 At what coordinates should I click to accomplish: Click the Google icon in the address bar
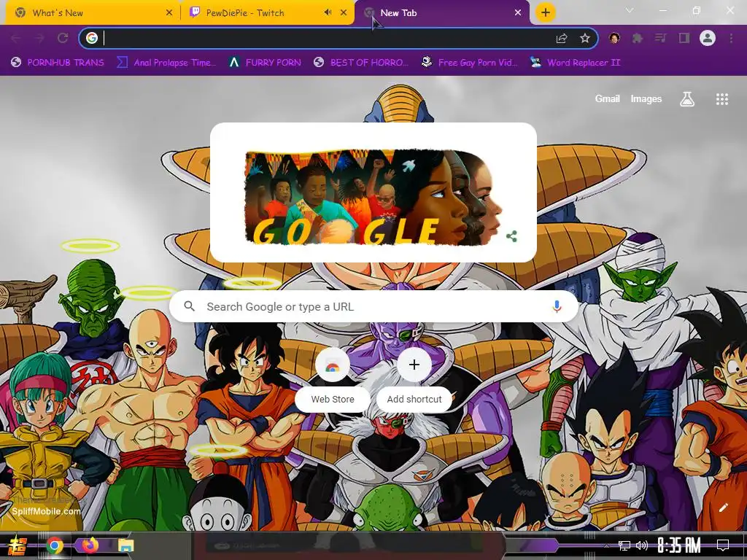[x=92, y=38]
